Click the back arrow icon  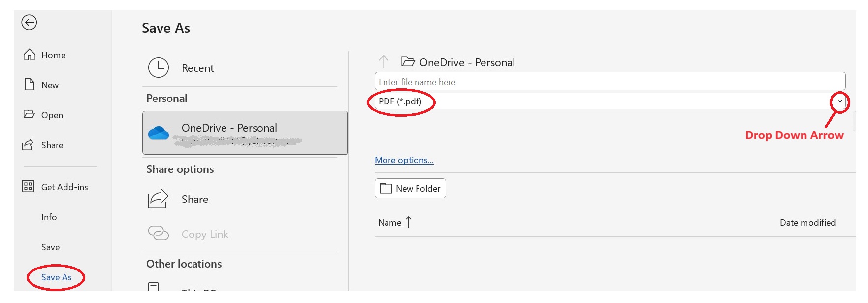[29, 23]
